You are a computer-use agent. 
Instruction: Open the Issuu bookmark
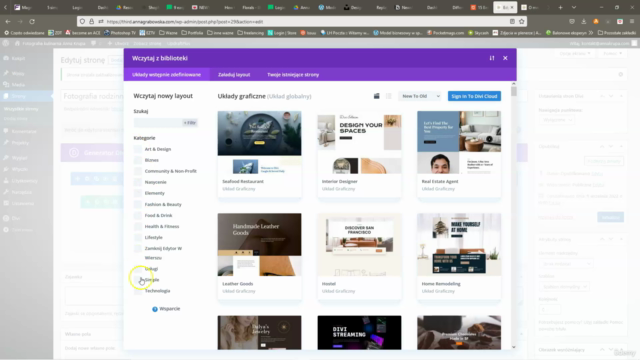click(308, 33)
